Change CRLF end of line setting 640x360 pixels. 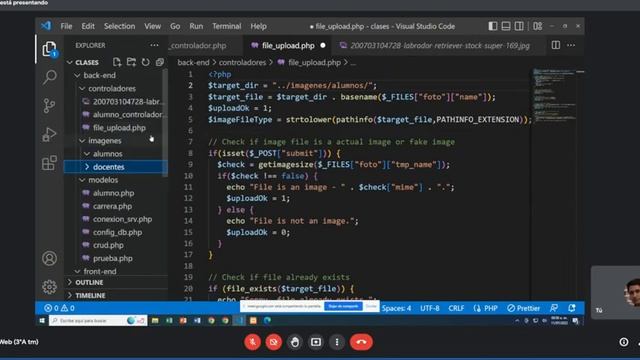(456, 308)
